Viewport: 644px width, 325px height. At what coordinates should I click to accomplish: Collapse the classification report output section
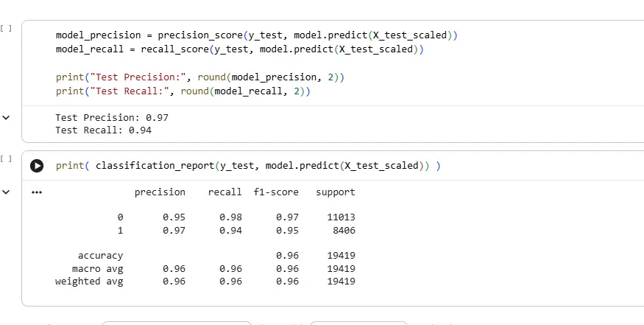pyautogui.click(x=7, y=192)
